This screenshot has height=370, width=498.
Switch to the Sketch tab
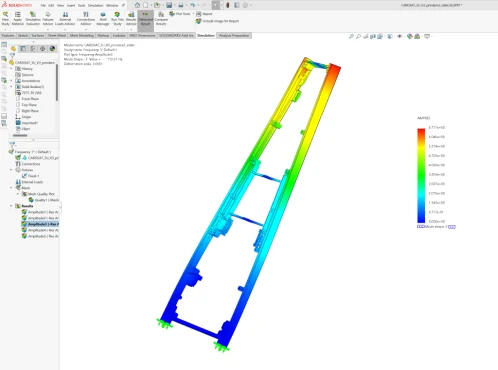pyautogui.click(x=23, y=35)
